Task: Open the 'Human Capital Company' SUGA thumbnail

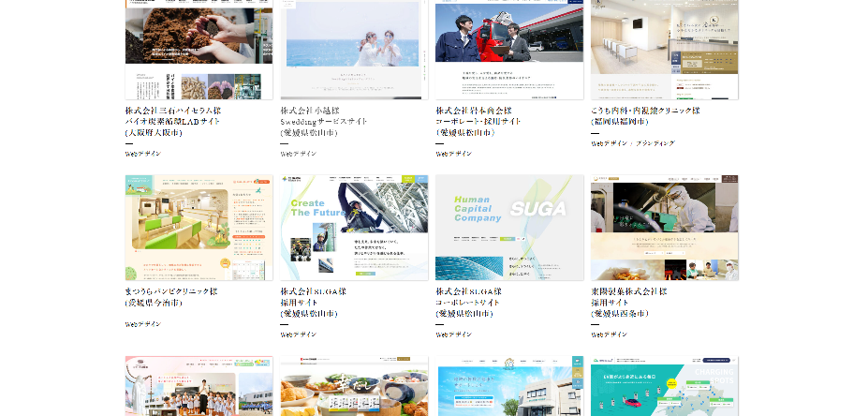Action: pyautogui.click(x=509, y=228)
